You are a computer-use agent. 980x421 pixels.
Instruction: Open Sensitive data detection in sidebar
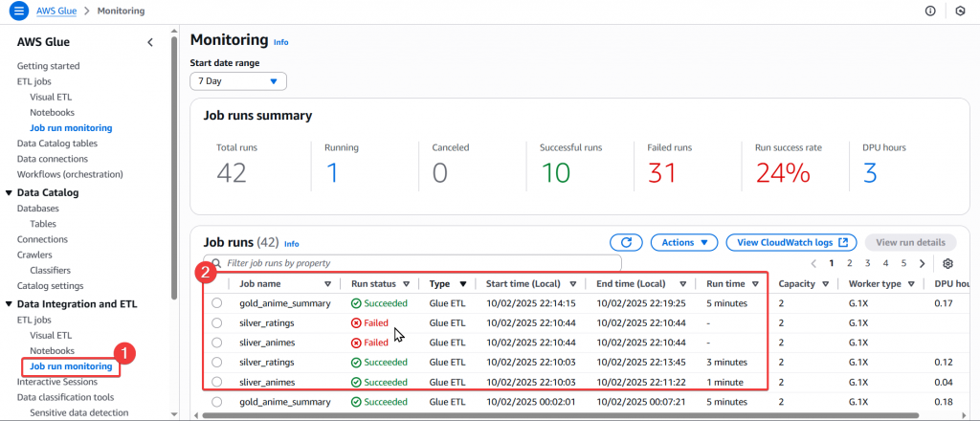[x=78, y=412]
